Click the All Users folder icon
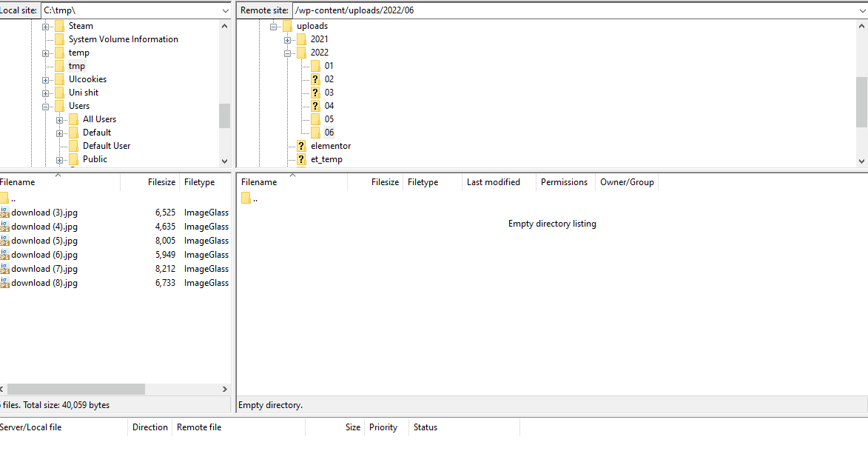The height and width of the screenshot is (471, 868). tap(73, 119)
